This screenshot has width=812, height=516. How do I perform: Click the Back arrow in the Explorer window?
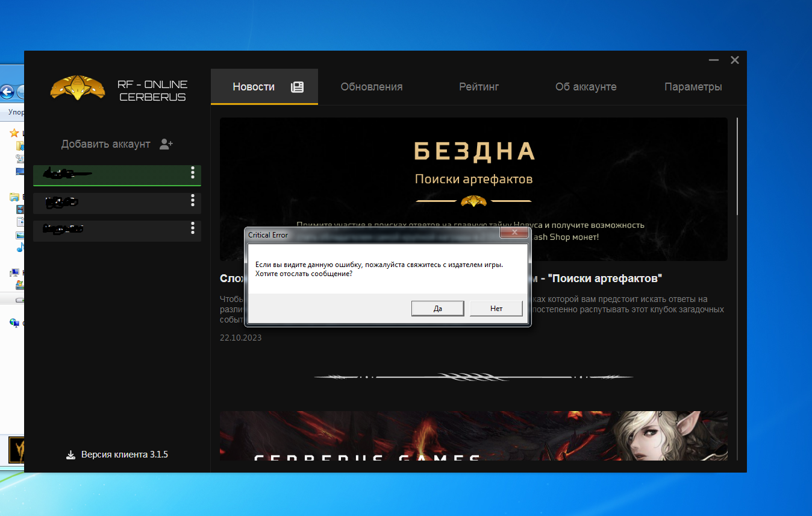7,92
